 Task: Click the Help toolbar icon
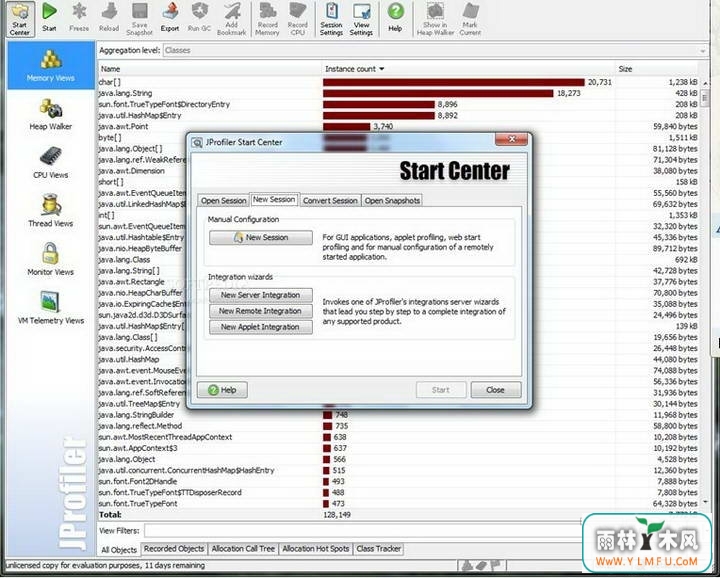pyautogui.click(x=395, y=17)
